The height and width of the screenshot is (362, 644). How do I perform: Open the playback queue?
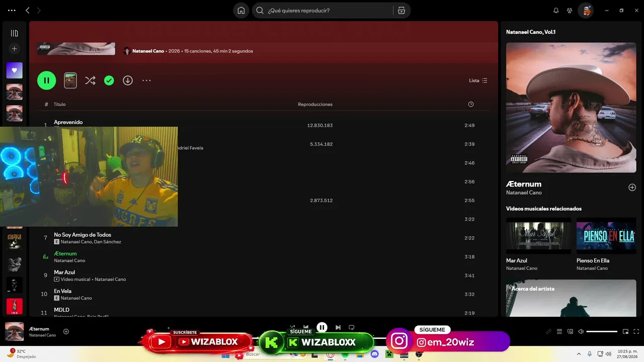559,332
